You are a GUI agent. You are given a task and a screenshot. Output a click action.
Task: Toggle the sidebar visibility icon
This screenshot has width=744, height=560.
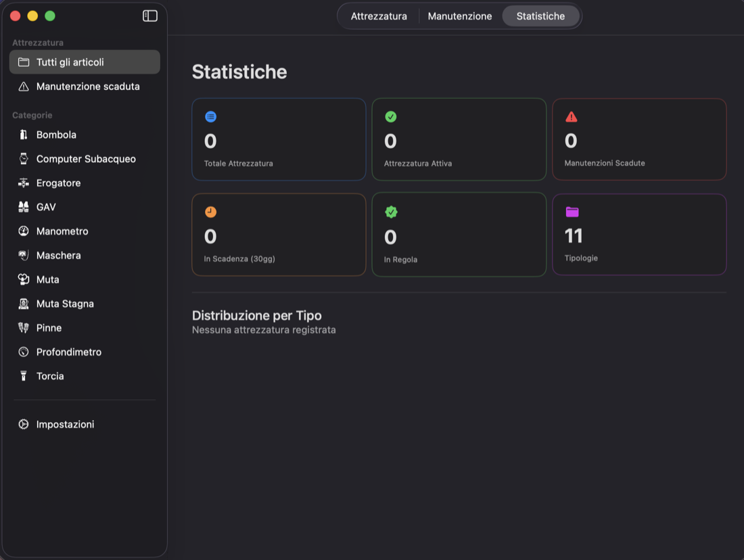pos(150,16)
